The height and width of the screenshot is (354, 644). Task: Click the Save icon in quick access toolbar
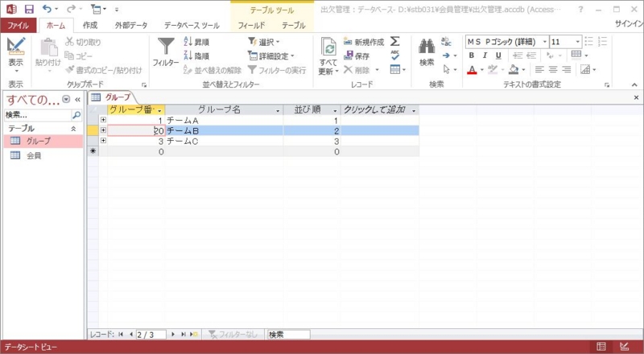tap(29, 9)
